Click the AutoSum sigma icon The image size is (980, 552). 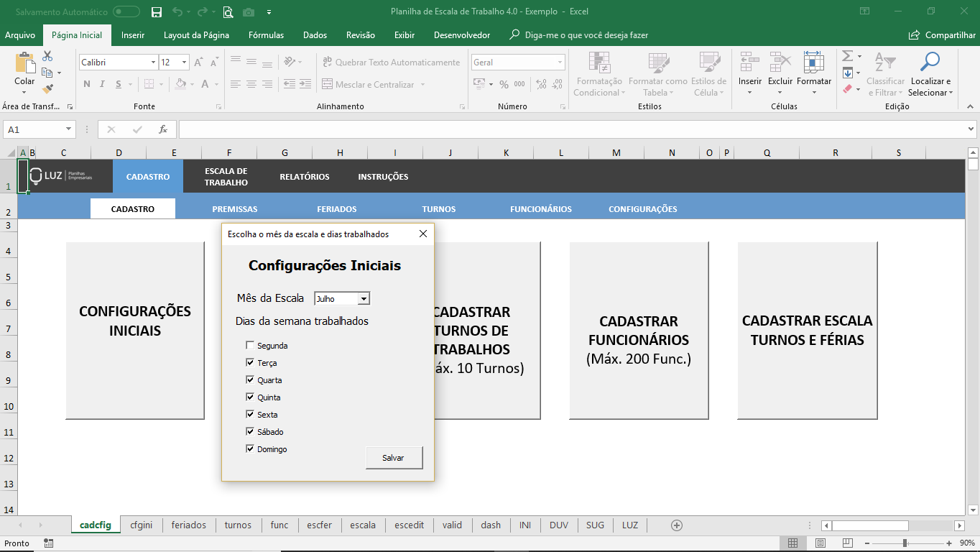[x=847, y=56]
